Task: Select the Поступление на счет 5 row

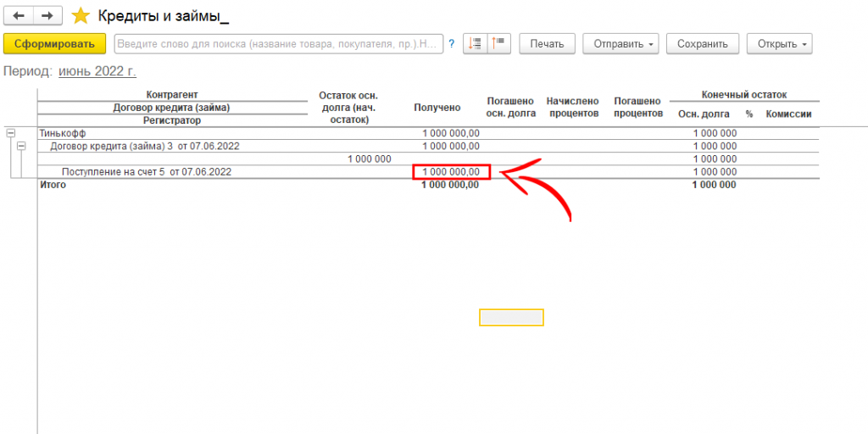Action: click(x=146, y=172)
